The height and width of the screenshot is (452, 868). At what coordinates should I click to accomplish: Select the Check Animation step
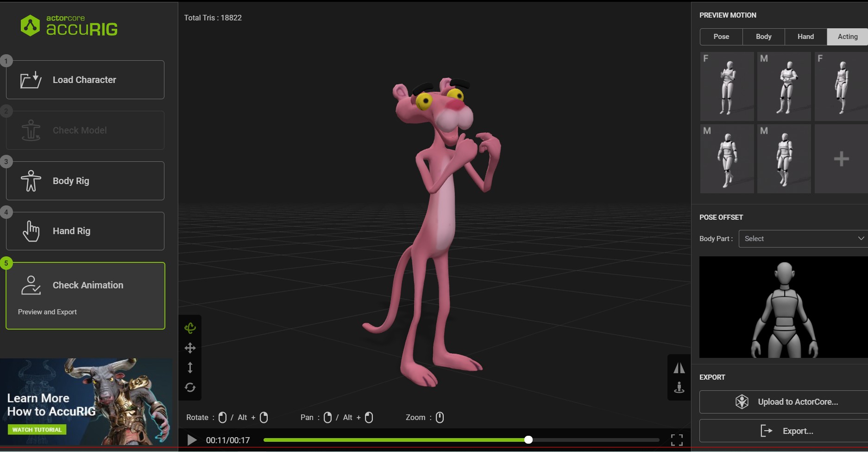coord(85,296)
